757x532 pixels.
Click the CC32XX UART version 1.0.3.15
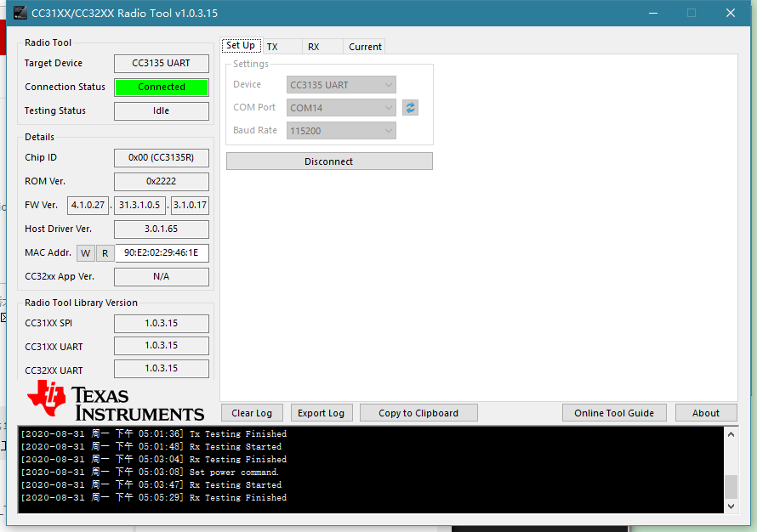(x=162, y=369)
